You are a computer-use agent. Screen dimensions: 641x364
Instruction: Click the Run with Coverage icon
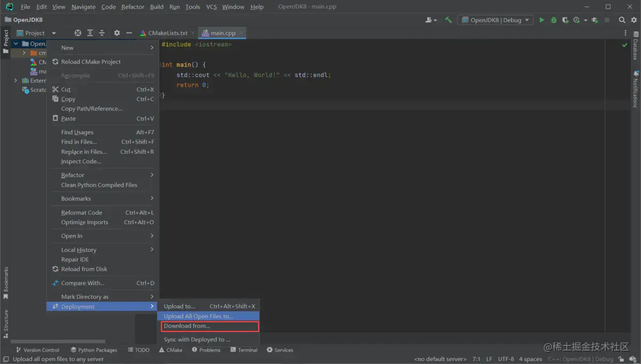pyautogui.click(x=565, y=20)
